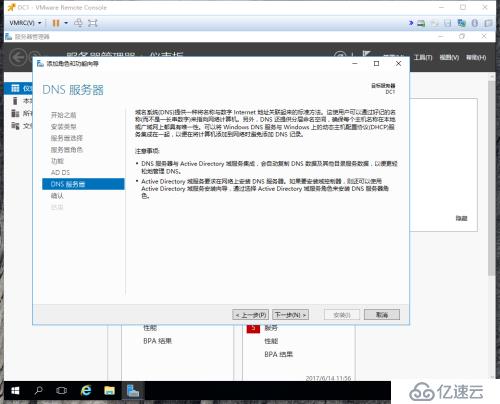Image resolution: width=500 pixels, height=404 pixels.
Task: Select file and storage services icon in sidebar
Action: click(15, 126)
